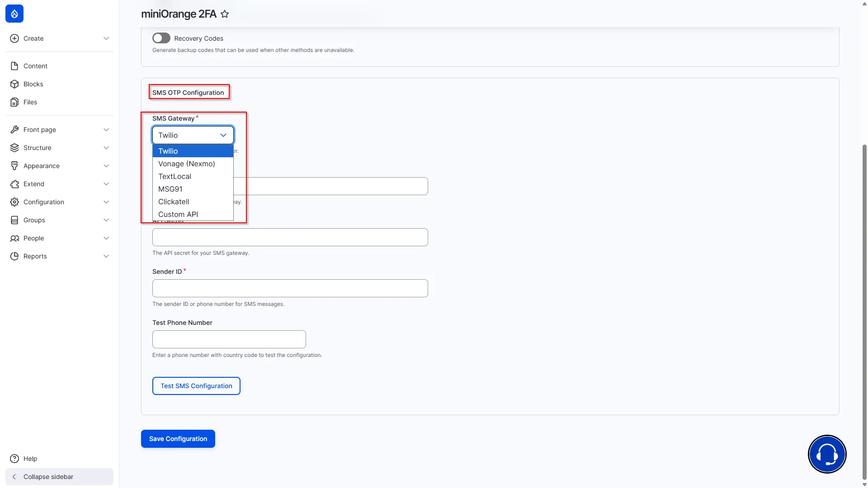Click the Create plus icon
This screenshot has width=868, height=488.
tap(14, 38)
